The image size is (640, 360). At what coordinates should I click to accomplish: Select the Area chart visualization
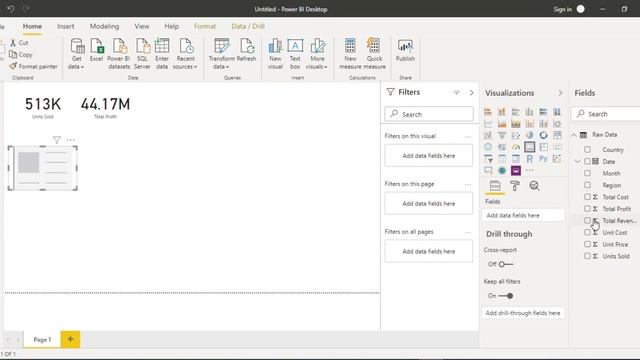point(502,123)
